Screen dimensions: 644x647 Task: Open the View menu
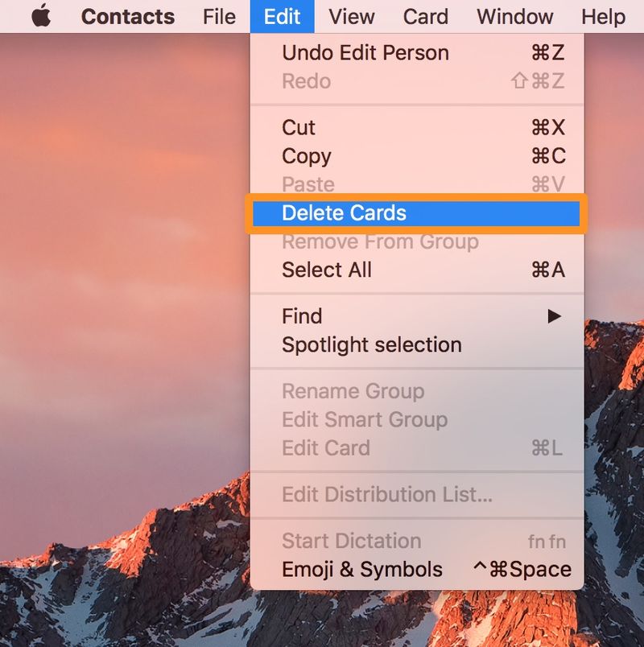pyautogui.click(x=352, y=17)
